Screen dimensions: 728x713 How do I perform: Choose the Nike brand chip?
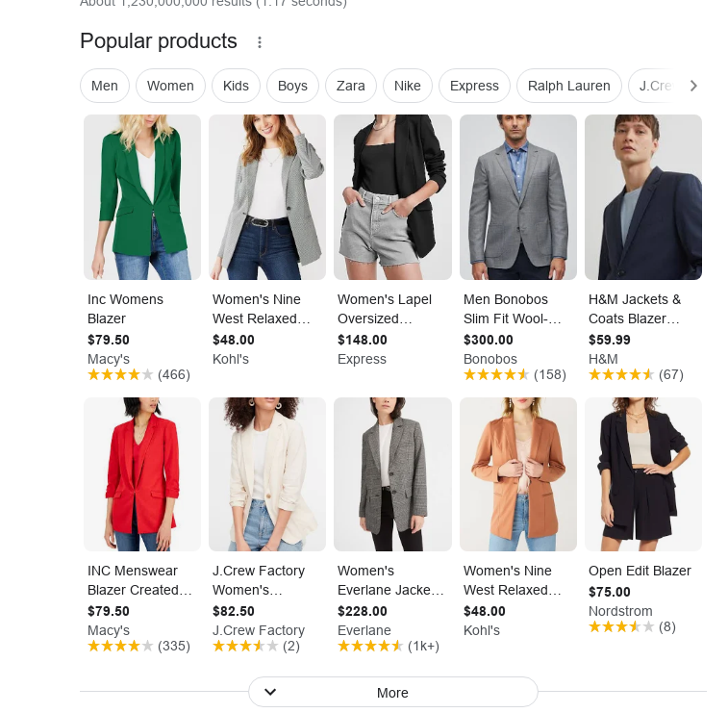(x=408, y=86)
